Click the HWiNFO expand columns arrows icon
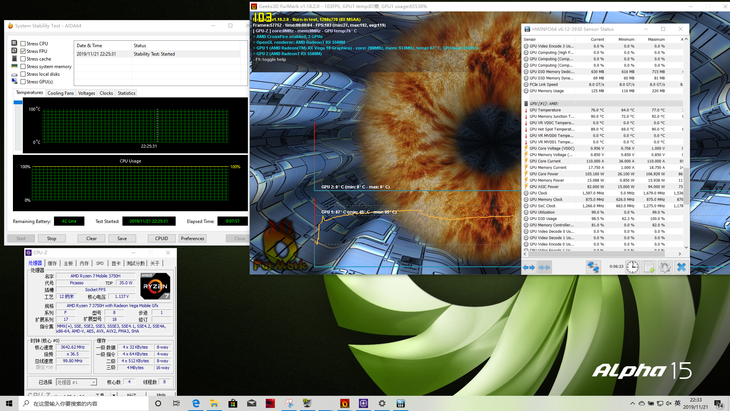Image resolution: width=730 pixels, height=411 pixels. coord(528,267)
